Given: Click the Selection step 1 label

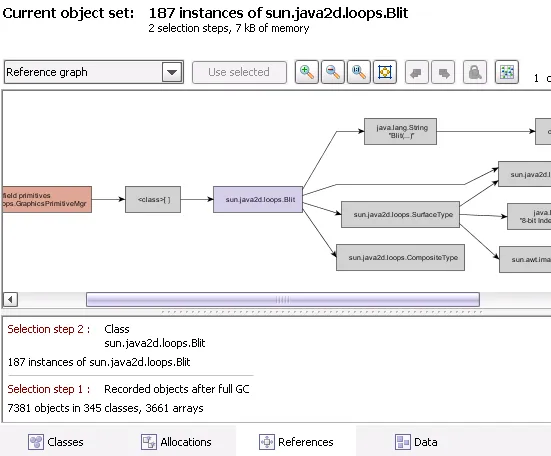Looking at the screenshot, I should tap(49, 389).
